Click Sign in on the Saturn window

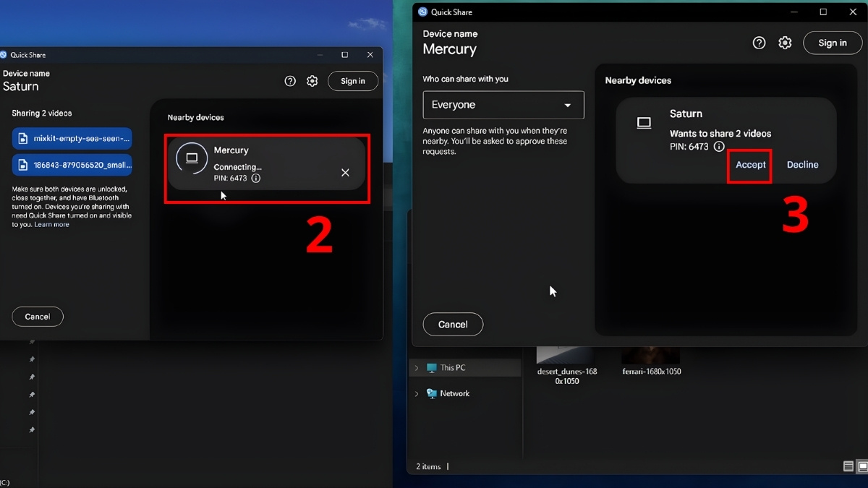point(353,81)
